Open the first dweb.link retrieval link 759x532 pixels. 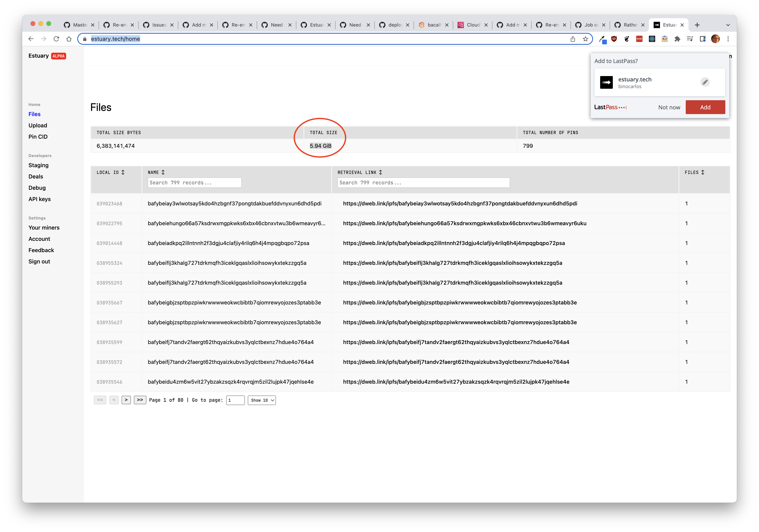tap(460, 203)
